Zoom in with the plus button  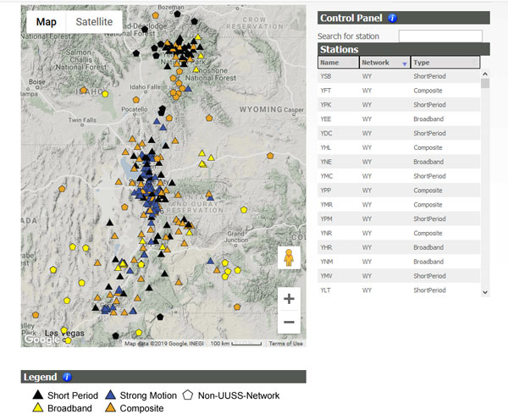click(289, 298)
